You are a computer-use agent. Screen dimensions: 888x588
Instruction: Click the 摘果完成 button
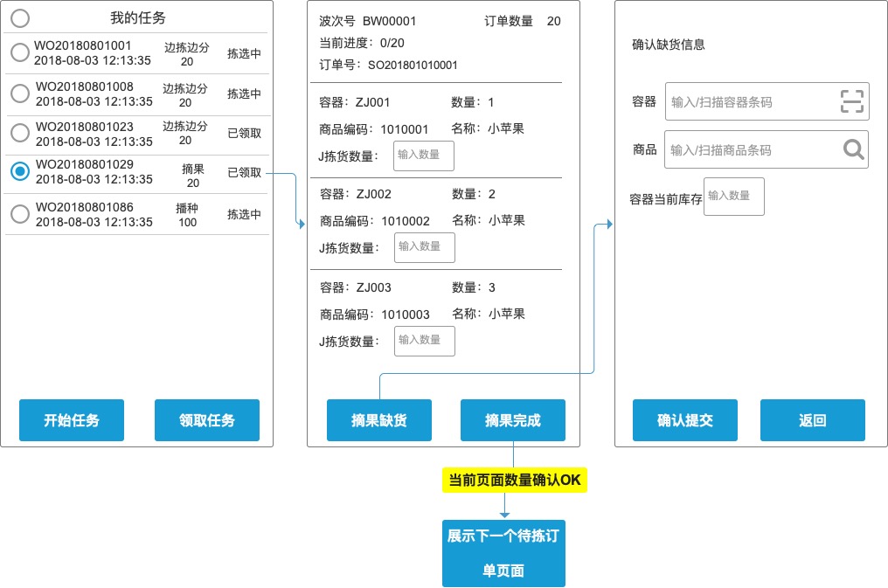[x=512, y=420]
